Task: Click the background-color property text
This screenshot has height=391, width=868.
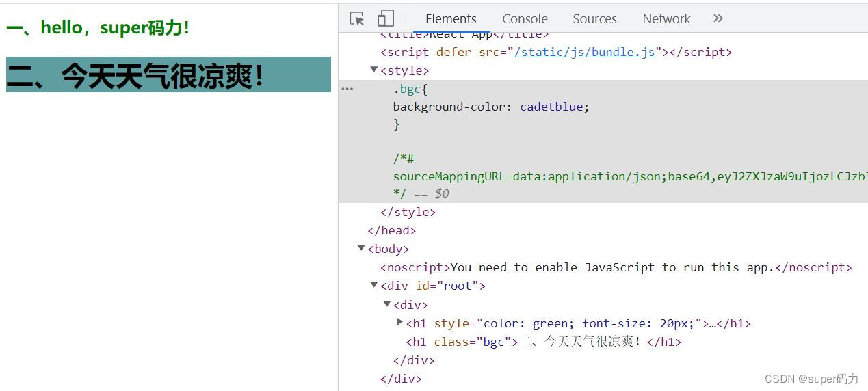Action: tap(450, 107)
